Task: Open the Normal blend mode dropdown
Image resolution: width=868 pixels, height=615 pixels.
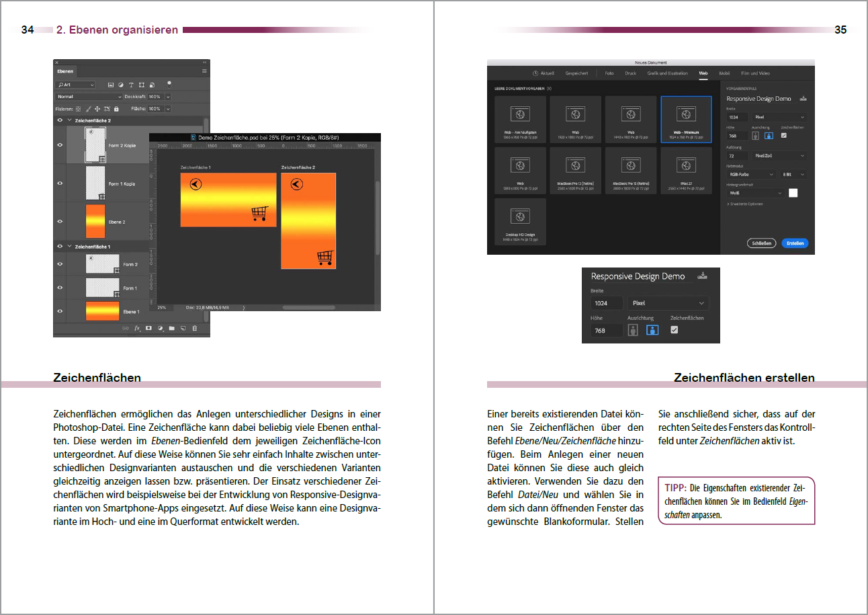Action: (89, 97)
